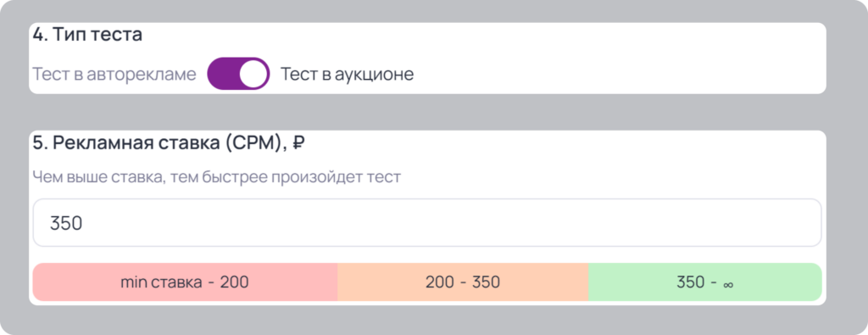Viewport: 868px width, 335px height.
Task: Click the white knob of the purple switch
Action: (x=253, y=74)
